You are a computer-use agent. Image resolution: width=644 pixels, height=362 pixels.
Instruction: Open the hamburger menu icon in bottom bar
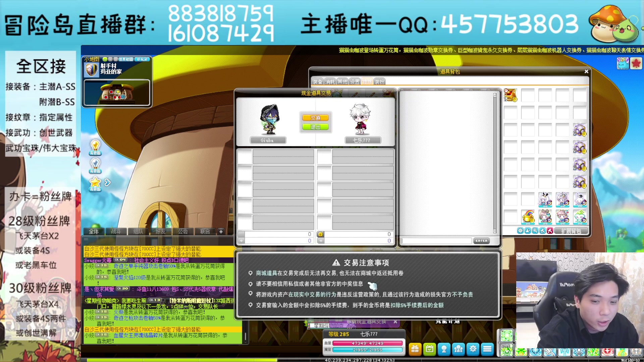pos(487,349)
